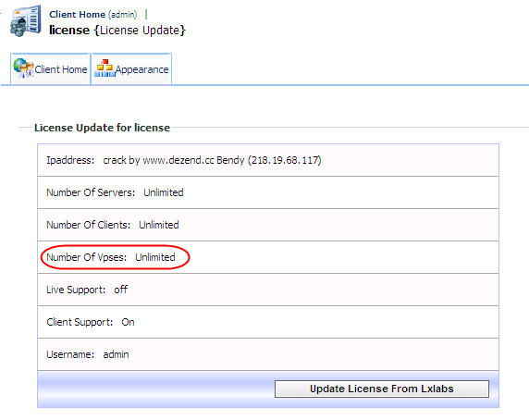The image size is (529, 420).
Task: Click the Live Support off value
Action: point(121,290)
